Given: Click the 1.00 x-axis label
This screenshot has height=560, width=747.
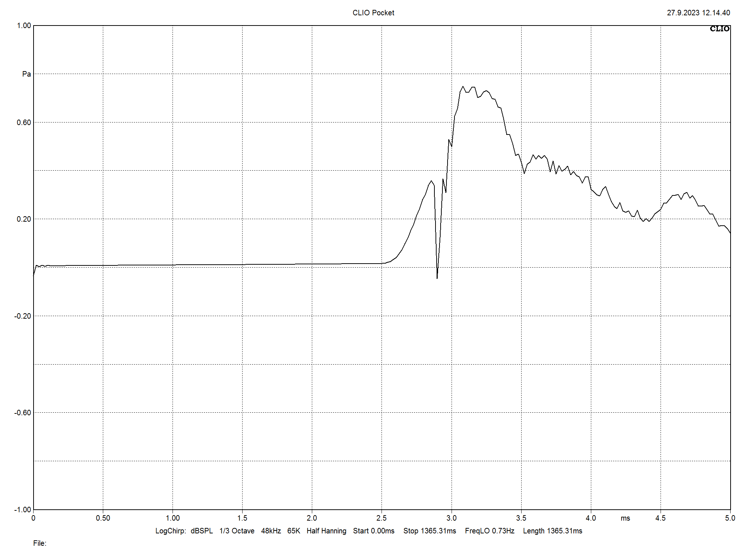Looking at the screenshot, I should click(x=173, y=518).
